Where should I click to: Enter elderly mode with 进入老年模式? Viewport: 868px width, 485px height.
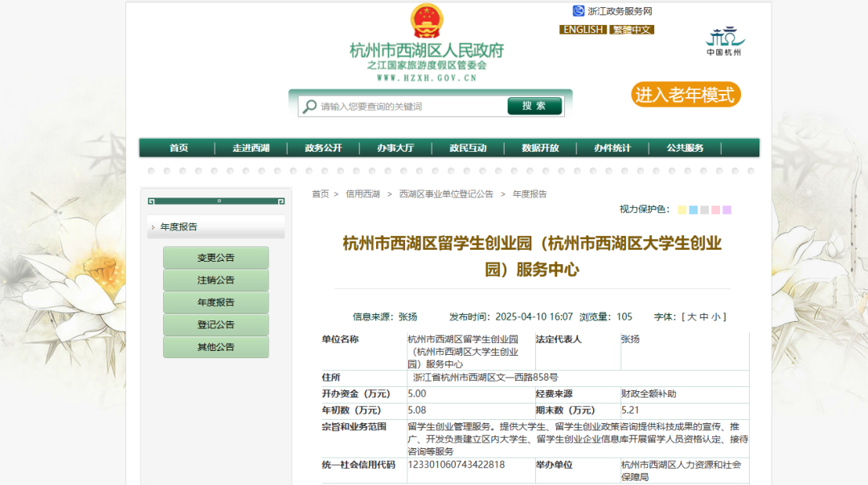coord(685,95)
